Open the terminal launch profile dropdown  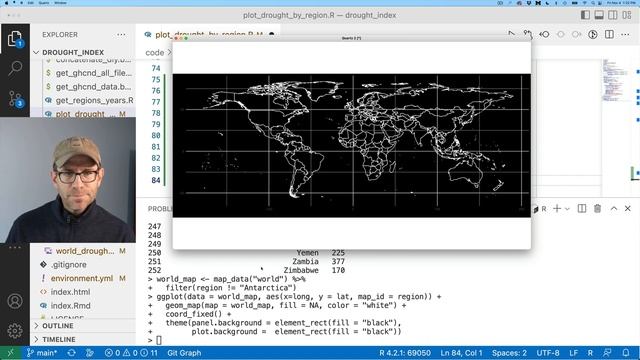[x=567, y=209]
